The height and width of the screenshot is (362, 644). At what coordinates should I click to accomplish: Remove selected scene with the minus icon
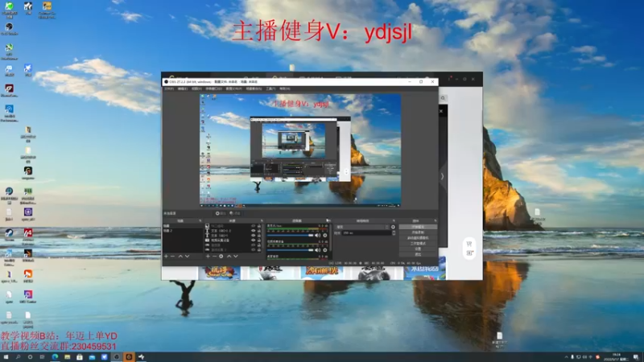tap(172, 256)
